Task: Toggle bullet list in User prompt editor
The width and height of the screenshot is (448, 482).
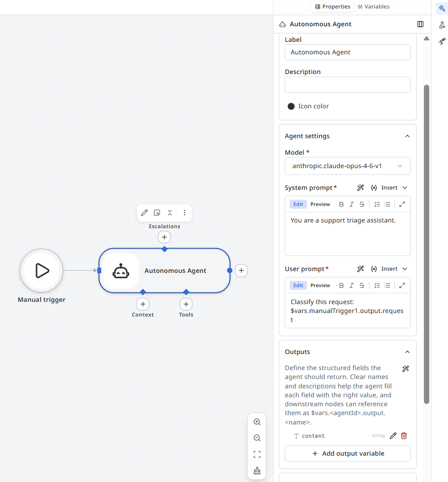Action: 387,285
